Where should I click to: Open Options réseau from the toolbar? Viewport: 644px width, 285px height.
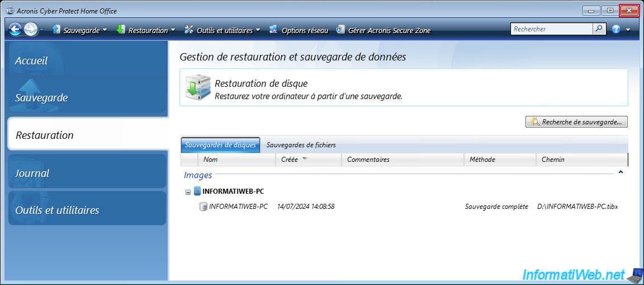point(299,30)
